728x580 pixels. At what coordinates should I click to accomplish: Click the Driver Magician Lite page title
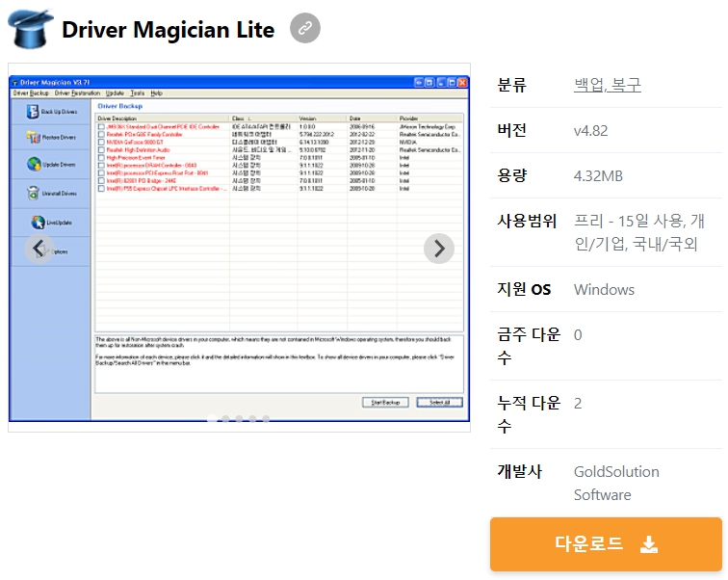click(169, 30)
